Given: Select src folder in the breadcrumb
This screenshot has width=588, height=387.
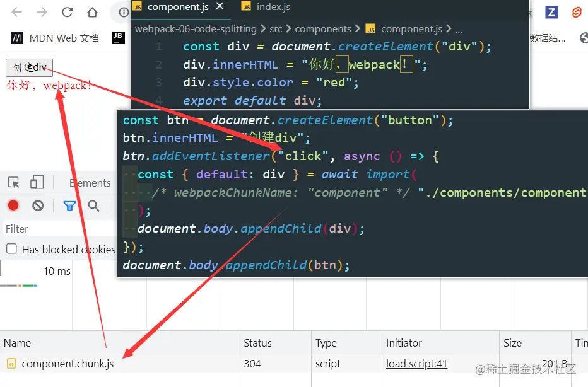Looking at the screenshot, I should [276, 29].
